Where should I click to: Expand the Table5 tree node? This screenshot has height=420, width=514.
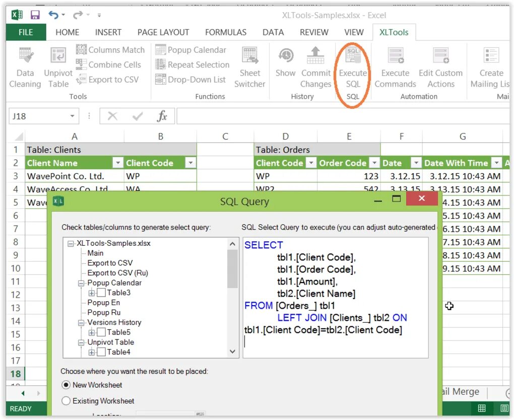click(92, 332)
